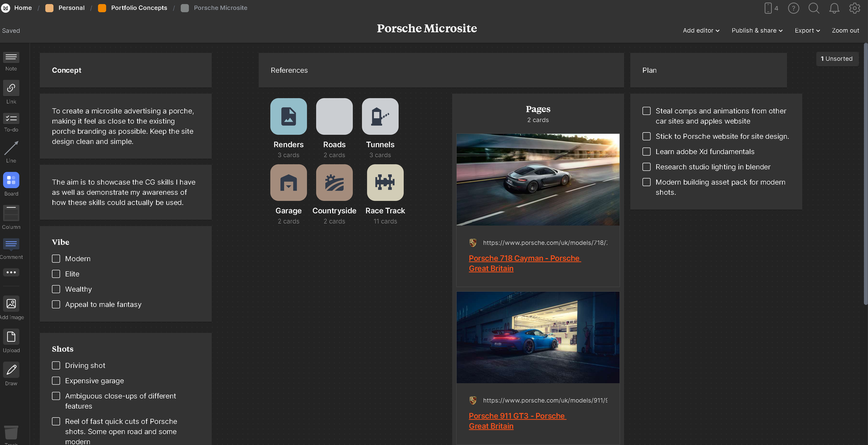Click the porsche.com 718 URL text
This screenshot has width=868, height=445.
pyautogui.click(x=545, y=243)
